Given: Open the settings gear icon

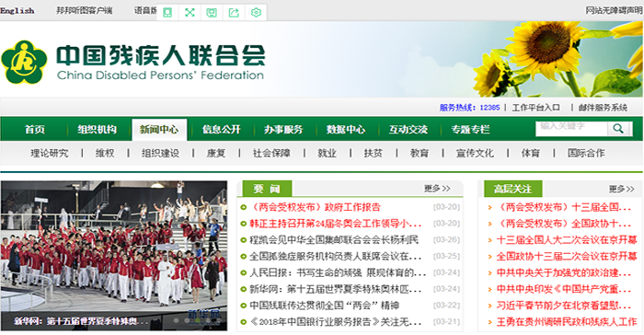Looking at the screenshot, I should (256, 12).
